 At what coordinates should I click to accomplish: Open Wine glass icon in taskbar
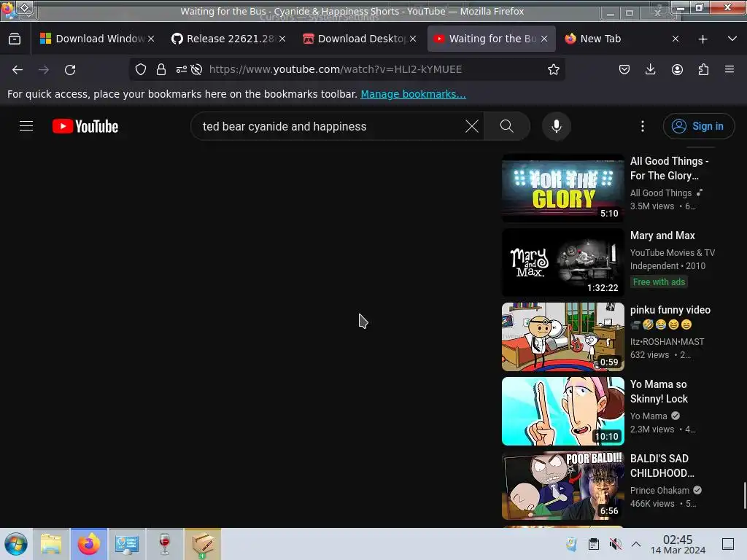pos(164,544)
